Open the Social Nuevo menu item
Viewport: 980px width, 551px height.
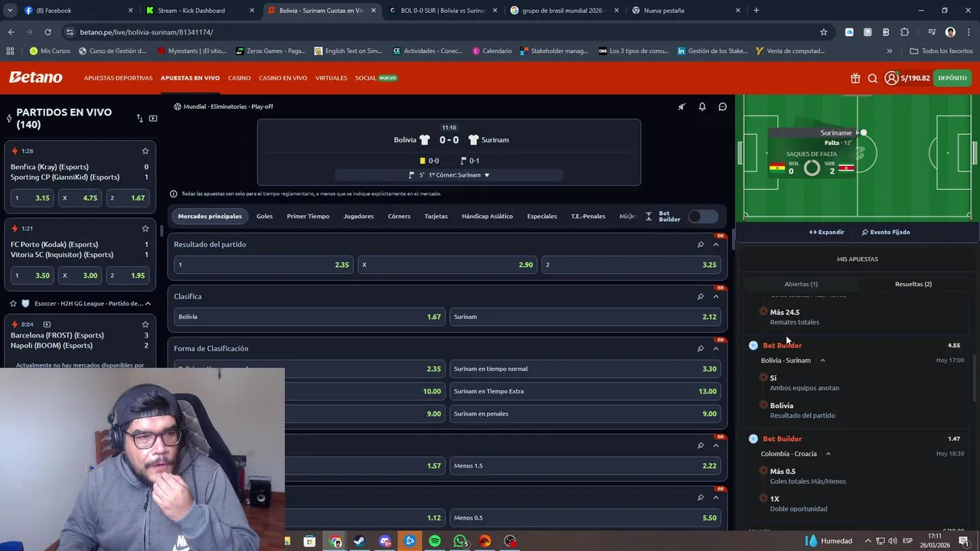(375, 78)
